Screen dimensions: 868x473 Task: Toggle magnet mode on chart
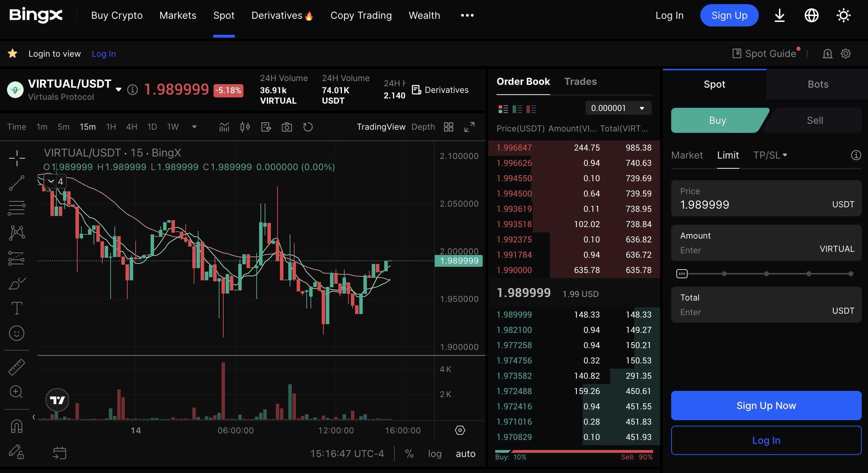pos(17,426)
